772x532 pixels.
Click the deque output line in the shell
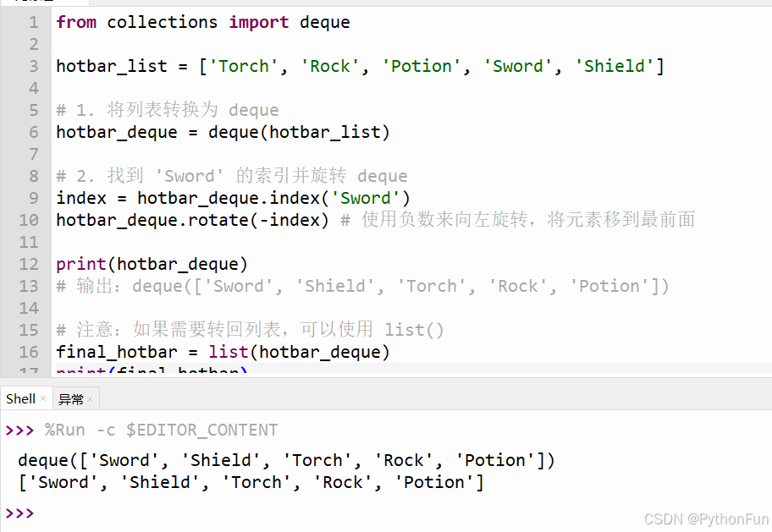pyautogui.click(x=286, y=460)
